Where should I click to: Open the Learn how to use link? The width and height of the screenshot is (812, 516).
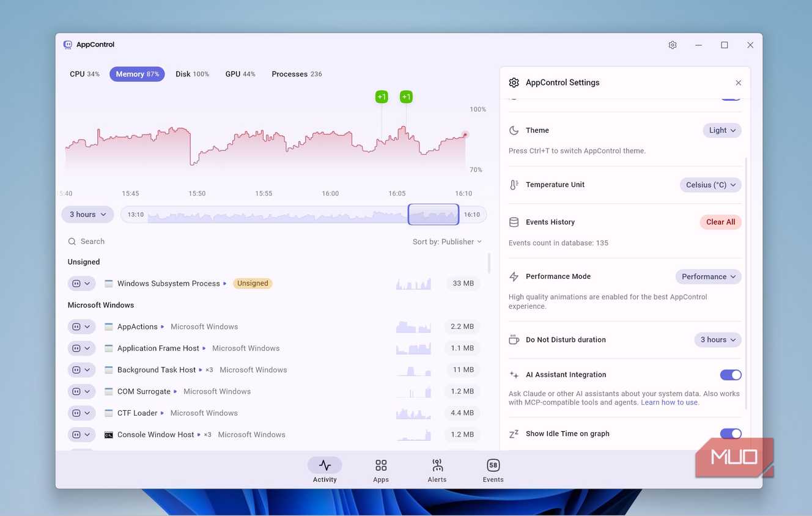click(670, 403)
